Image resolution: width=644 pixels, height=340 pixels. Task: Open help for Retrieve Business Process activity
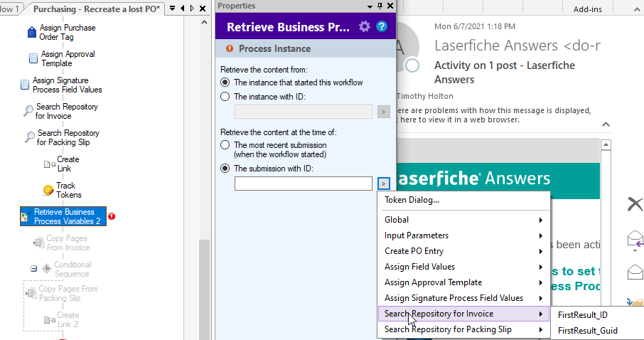click(x=382, y=27)
